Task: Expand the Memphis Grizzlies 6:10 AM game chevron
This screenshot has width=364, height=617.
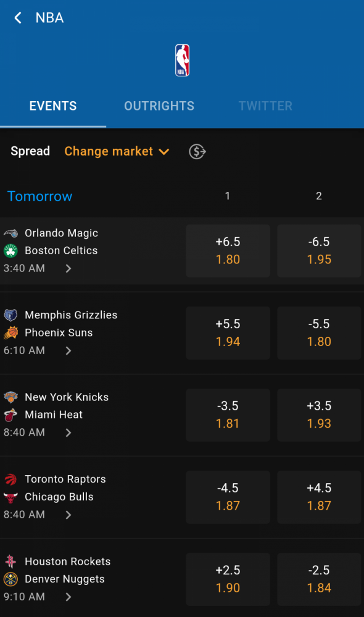Action: (x=68, y=350)
